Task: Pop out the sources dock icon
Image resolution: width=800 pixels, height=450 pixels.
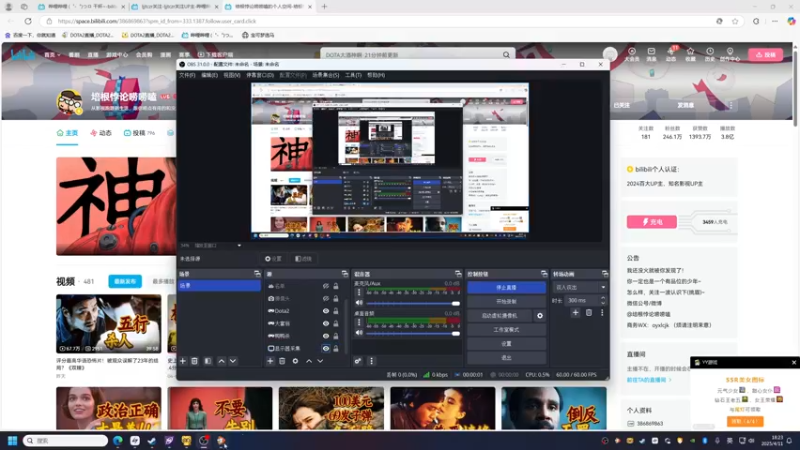Action: coord(345,274)
